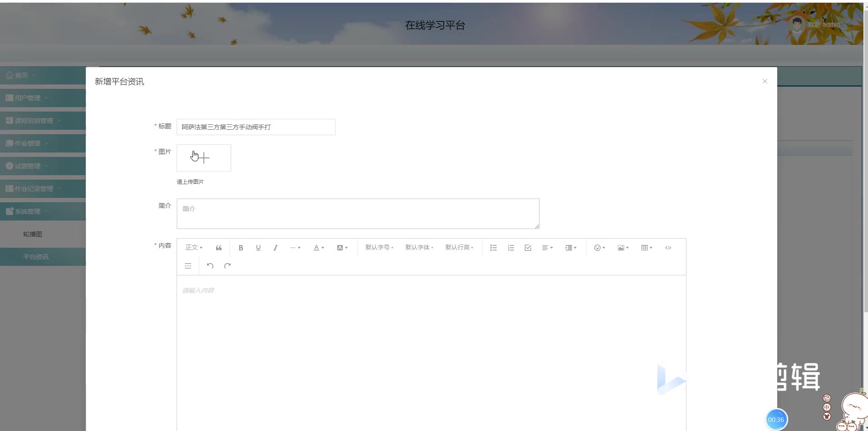Image resolution: width=868 pixels, height=431 pixels.
Task: Select 轮播图 submenu item
Action: pos(43,234)
